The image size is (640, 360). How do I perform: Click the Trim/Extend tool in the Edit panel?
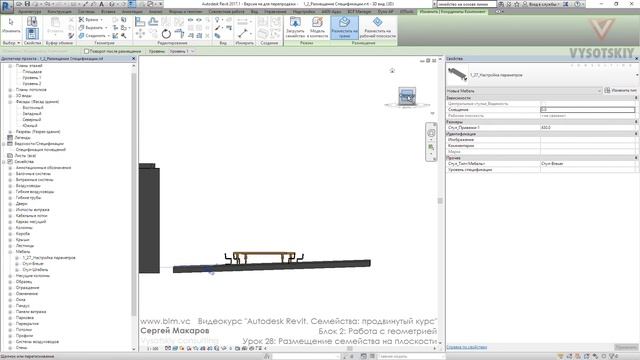179,33
